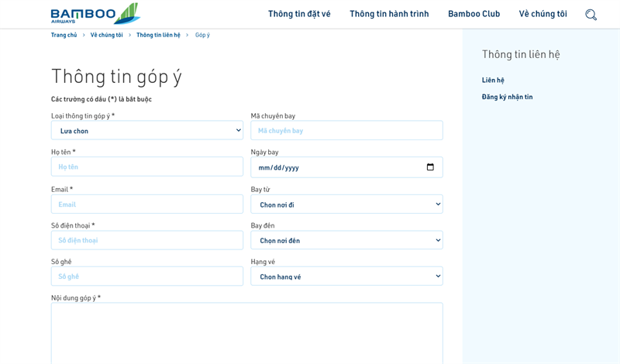620x364 pixels.
Task: Click the Thông tin liên hệ sidebar heading
Action: 521,54
